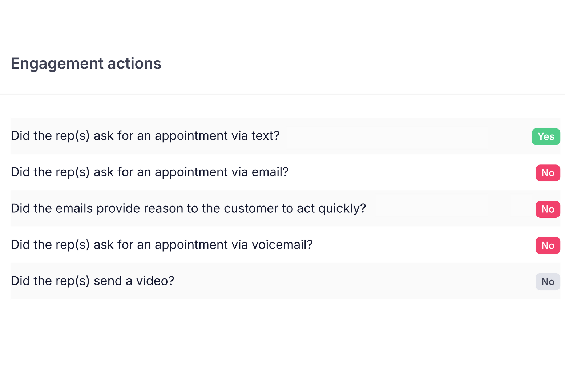Toggle the No badge for appointment via email
This screenshot has height=392, width=565.
point(548,173)
